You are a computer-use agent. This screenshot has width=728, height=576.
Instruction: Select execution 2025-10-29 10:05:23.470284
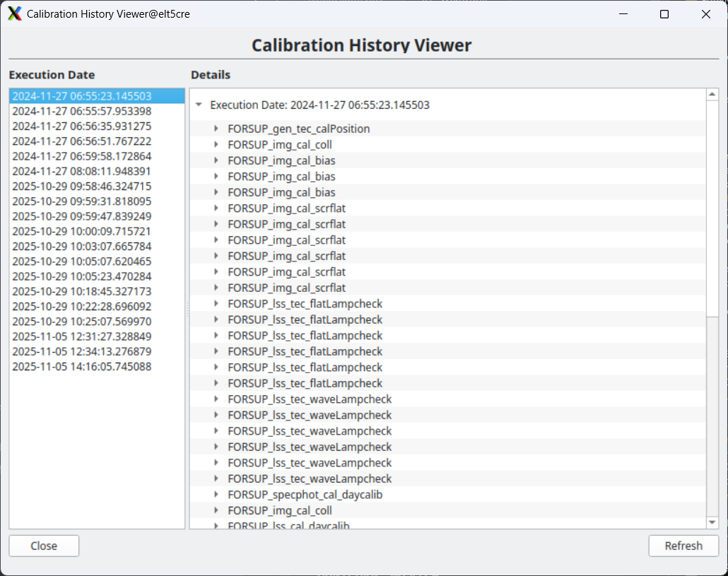tap(97, 276)
